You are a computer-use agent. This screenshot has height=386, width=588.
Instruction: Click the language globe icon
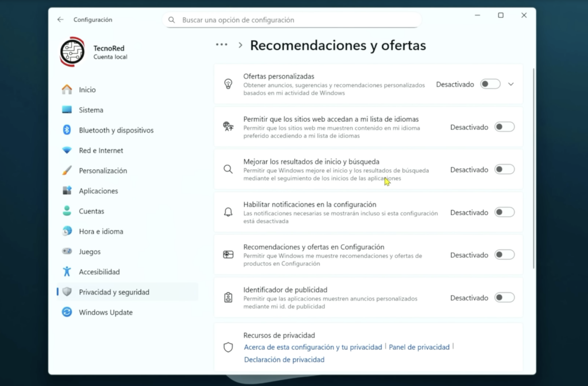click(x=228, y=127)
